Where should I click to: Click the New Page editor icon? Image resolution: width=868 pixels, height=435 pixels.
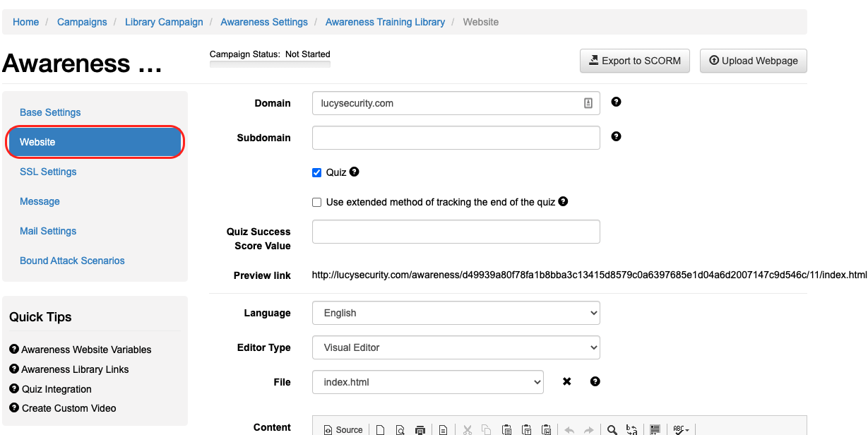click(x=380, y=429)
